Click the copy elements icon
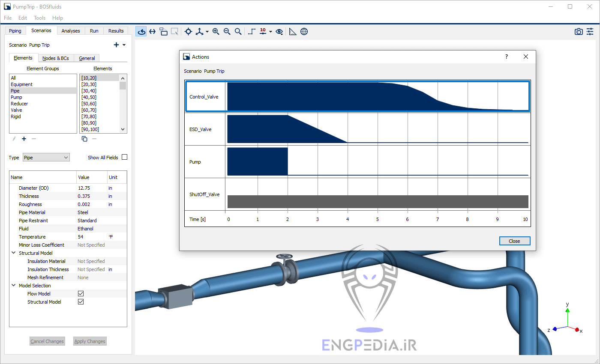The width and height of the screenshot is (600, 364). [84, 139]
